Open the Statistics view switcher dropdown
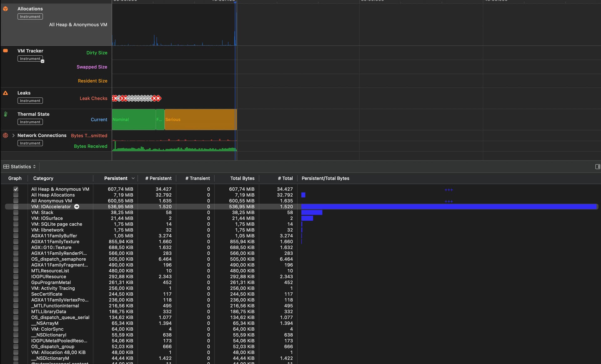This screenshot has width=601, height=364. pyautogui.click(x=34, y=166)
